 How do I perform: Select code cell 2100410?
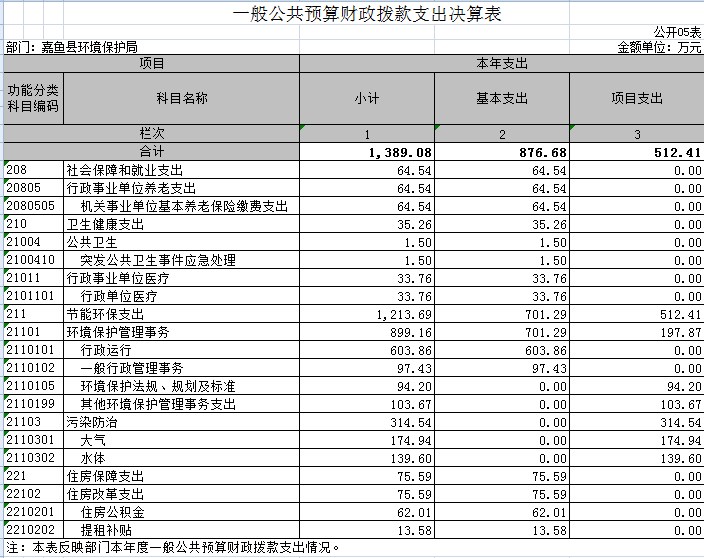(34, 260)
